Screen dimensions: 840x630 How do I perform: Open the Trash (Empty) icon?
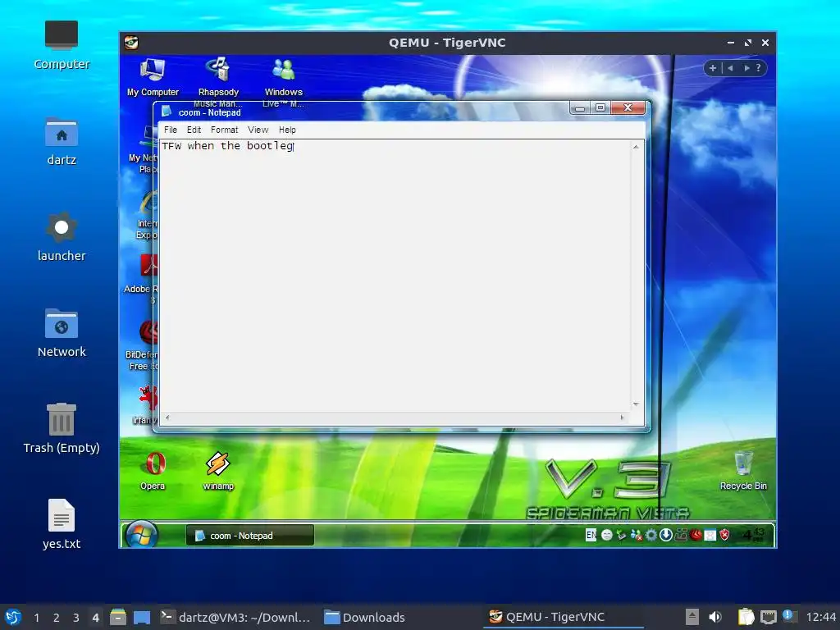coord(62,428)
